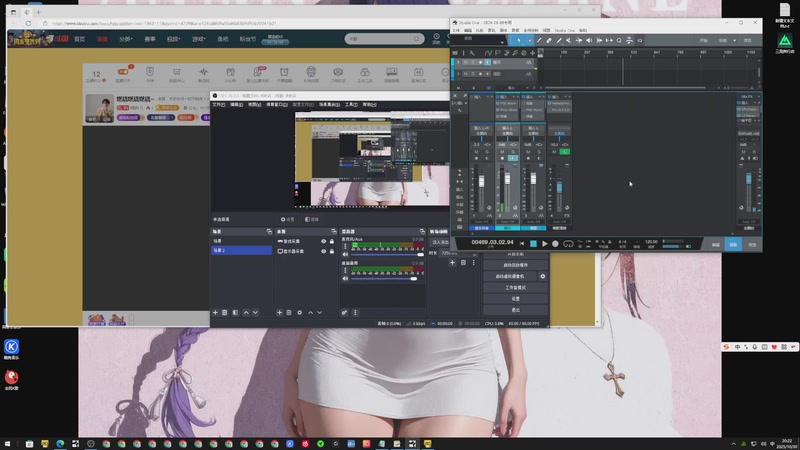This screenshot has width=800, height=450.
Task: Click Start Virtual Camera button in OBS
Action: click(x=510, y=277)
